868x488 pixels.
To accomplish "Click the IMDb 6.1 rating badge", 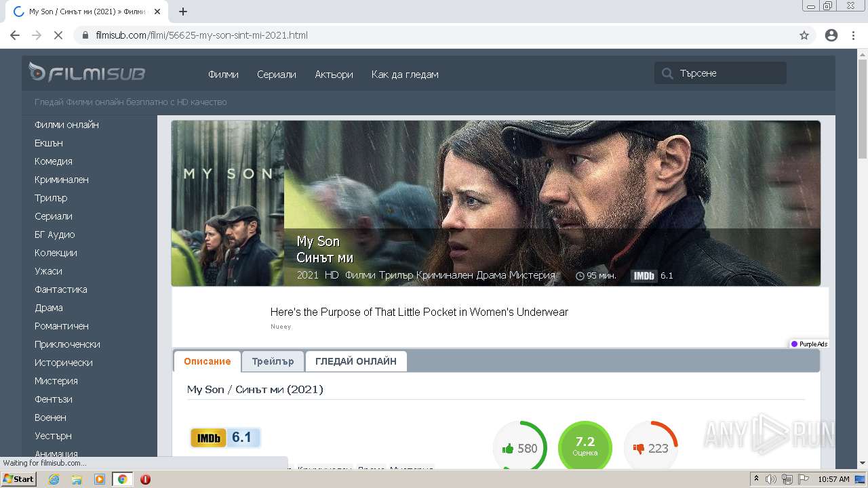I will point(225,438).
